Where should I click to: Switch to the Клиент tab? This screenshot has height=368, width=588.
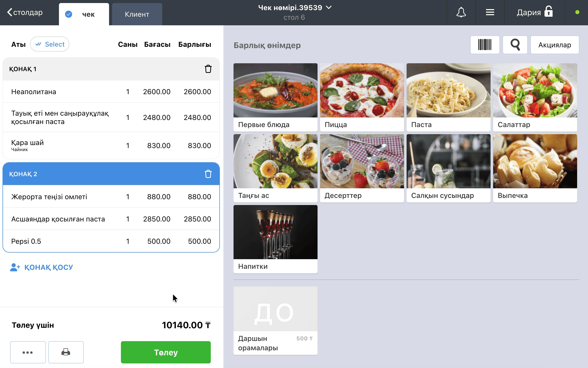[x=137, y=14]
